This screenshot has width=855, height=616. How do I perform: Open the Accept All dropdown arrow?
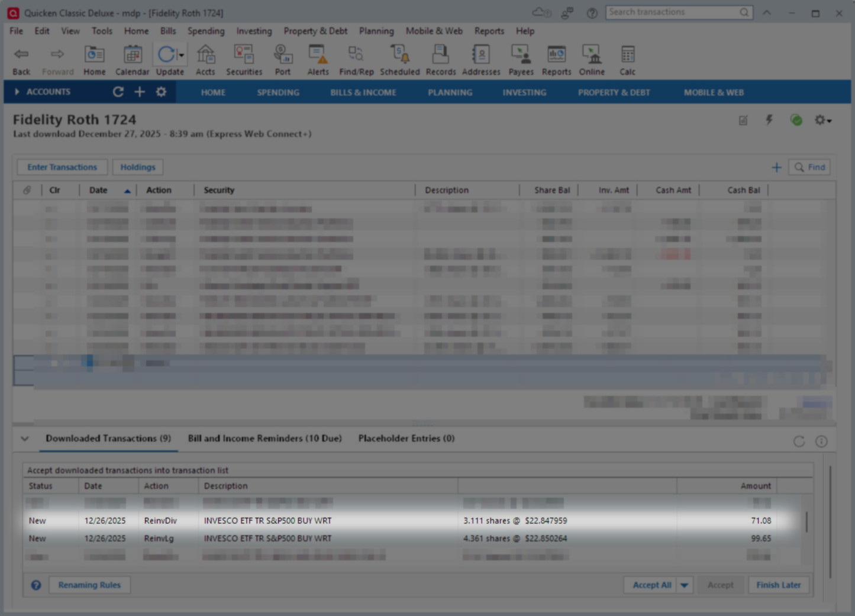pos(684,585)
